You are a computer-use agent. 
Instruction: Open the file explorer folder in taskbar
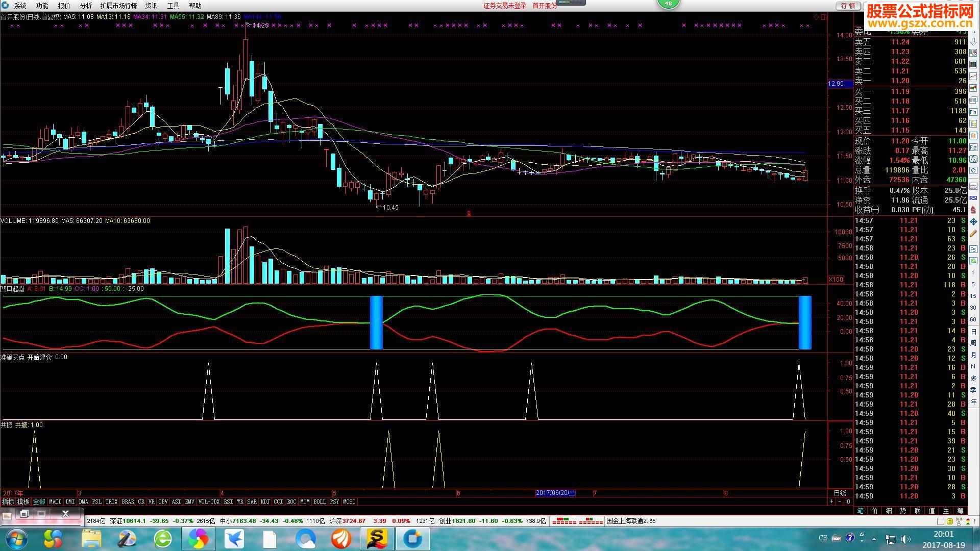pos(91,539)
